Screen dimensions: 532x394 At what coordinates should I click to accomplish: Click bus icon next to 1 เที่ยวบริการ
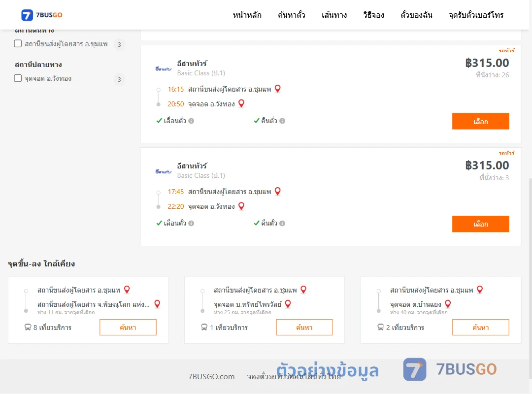(x=204, y=327)
